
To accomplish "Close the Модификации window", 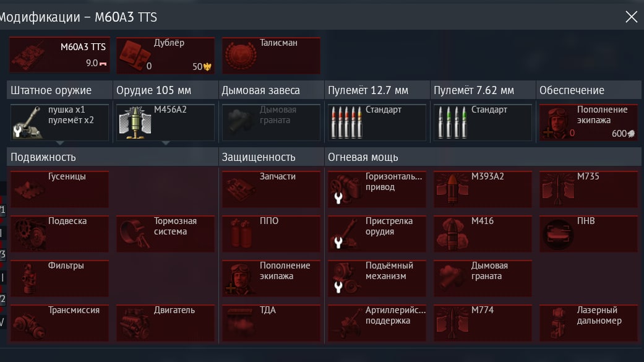I will tap(631, 17).
